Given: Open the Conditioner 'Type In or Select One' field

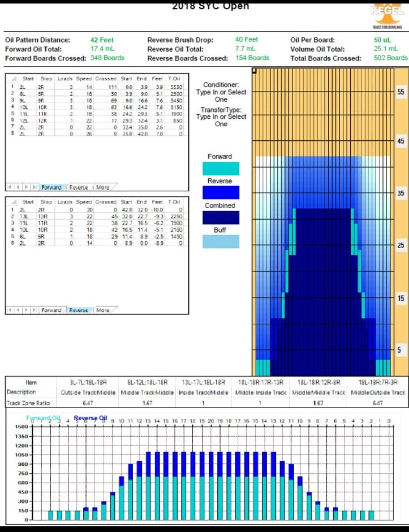Looking at the screenshot, I should [x=221, y=96].
